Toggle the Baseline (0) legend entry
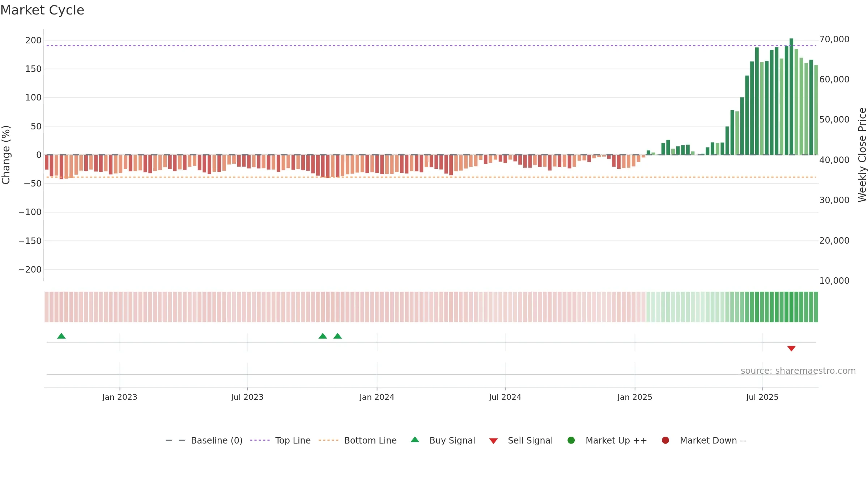This screenshot has width=868, height=488. click(x=204, y=440)
